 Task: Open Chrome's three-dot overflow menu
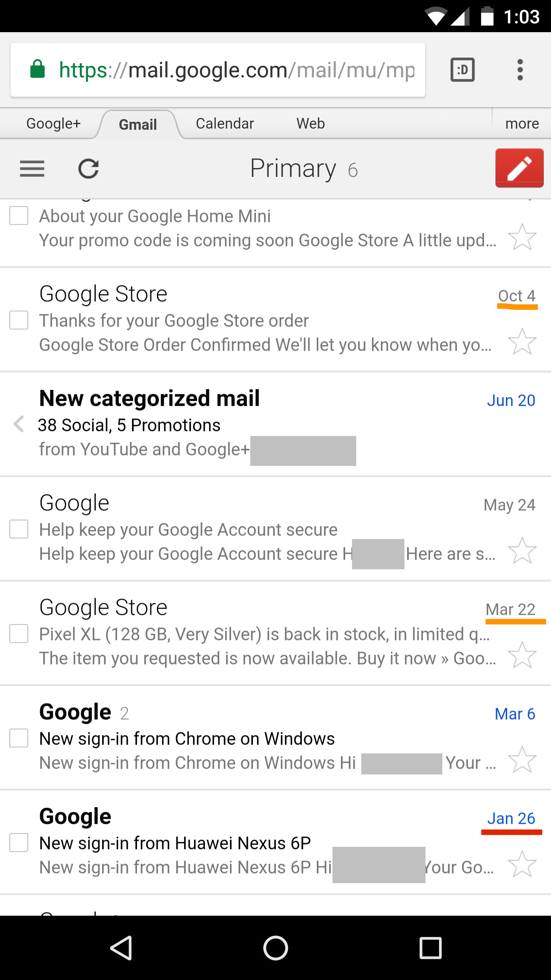pyautogui.click(x=520, y=70)
